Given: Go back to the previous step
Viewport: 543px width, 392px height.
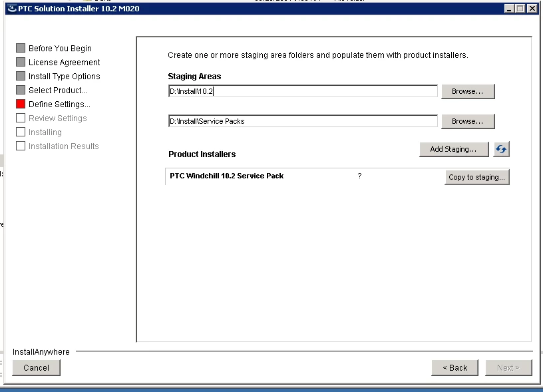Looking at the screenshot, I should pyautogui.click(x=454, y=368).
